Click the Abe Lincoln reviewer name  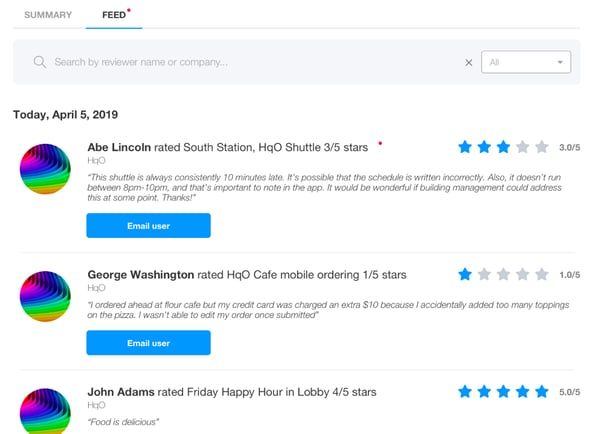click(119, 147)
